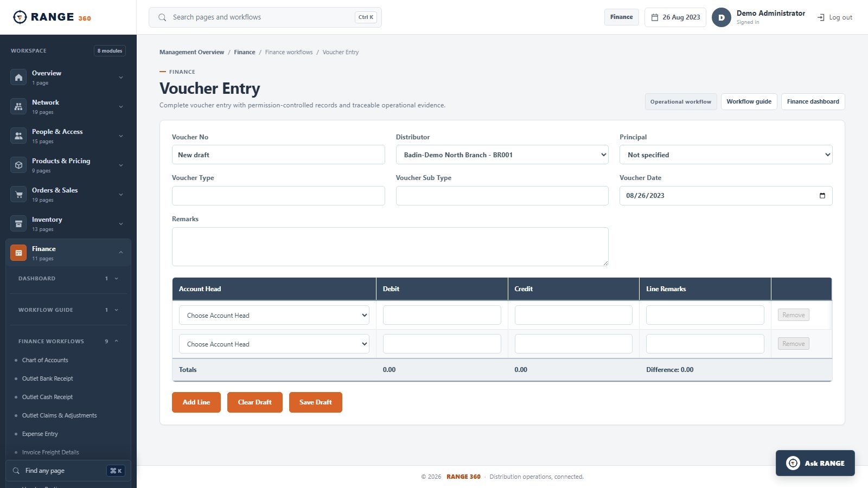The image size is (868, 488).
Task: Click the log out arrow icon
Action: pyautogui.click(x=821, y=17)
